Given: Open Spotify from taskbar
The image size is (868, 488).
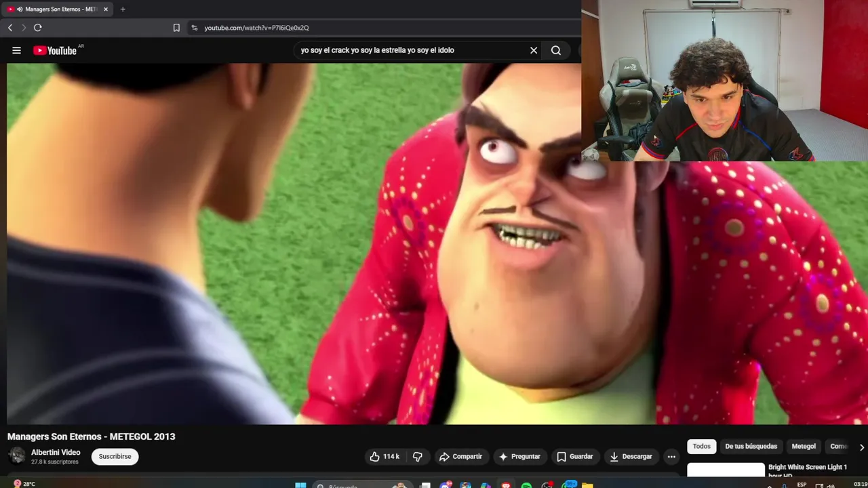Looking at the screenshot, I should tap(527, 485).
